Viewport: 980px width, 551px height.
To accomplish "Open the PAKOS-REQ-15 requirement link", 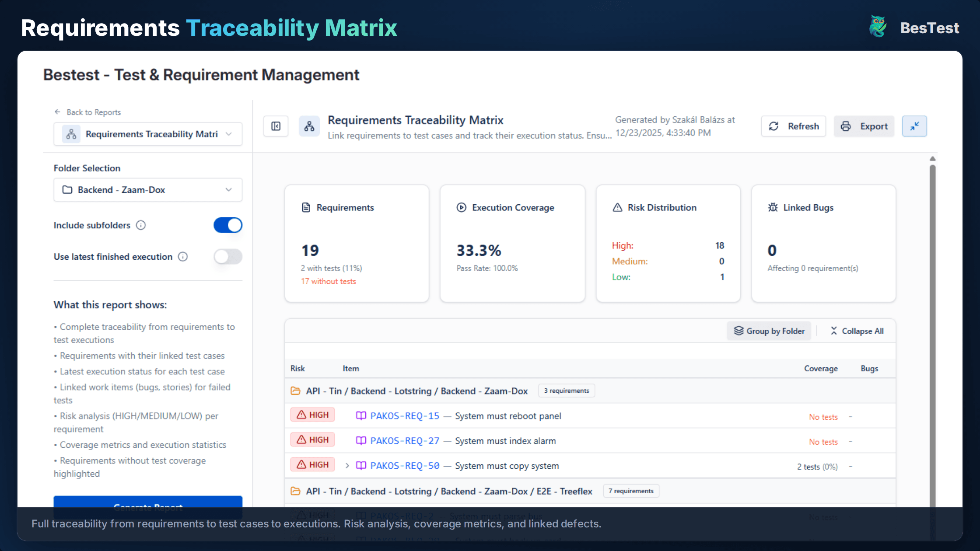I will coord(405,416).
